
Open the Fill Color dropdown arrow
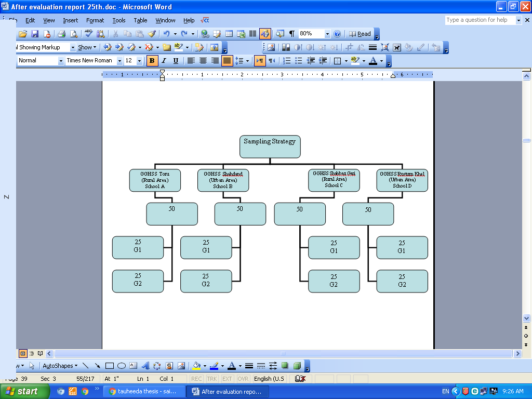pyautogui.click(x=205, y=366)
